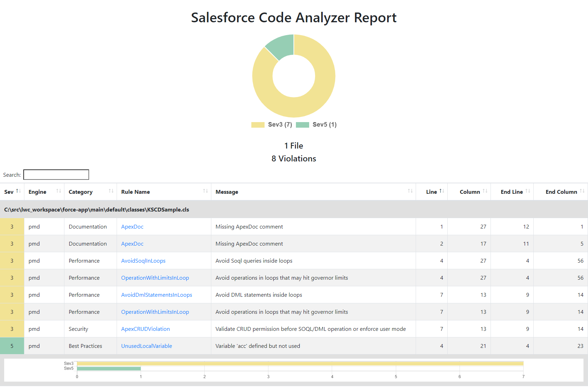Open the ApexDoc link on line 1
The image size is (588, 391).
coord(132,227)
